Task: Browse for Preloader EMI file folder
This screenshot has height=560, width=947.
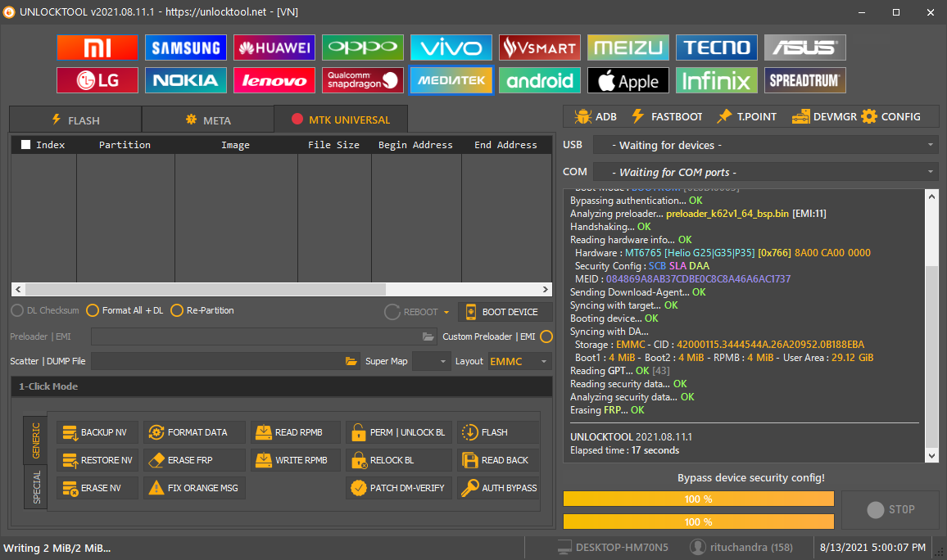Action: click(428, 336)
